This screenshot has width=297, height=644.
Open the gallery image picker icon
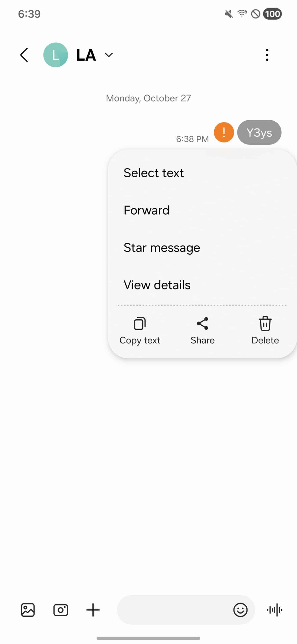pyautogui.click(x=28, y=610)
